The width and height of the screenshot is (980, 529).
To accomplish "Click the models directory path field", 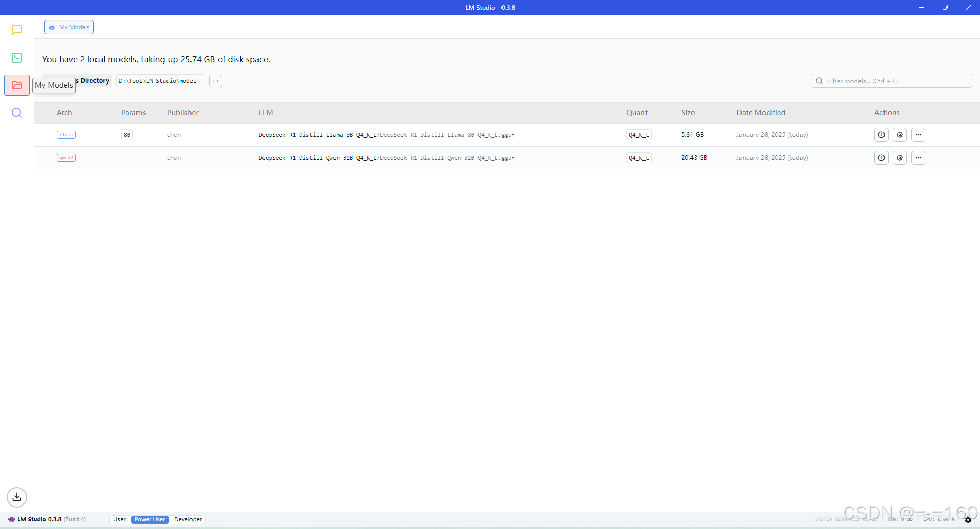I will click(x=160, y=81).
